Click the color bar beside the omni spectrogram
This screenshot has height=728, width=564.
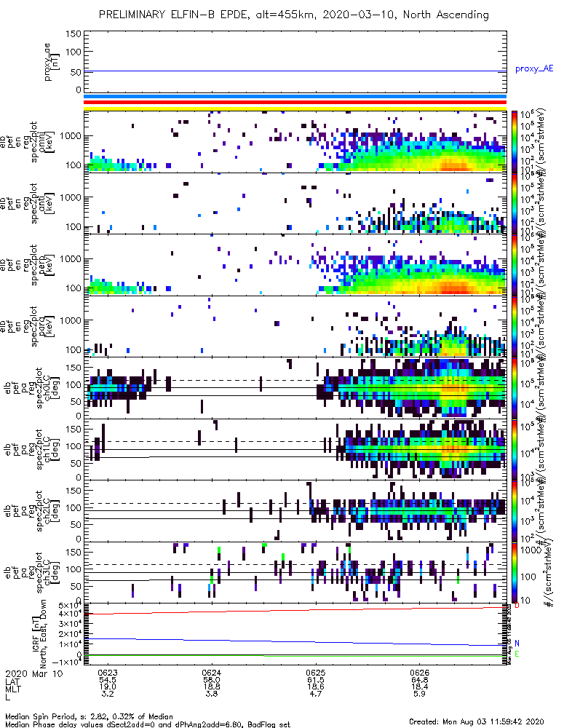pos(515,142)
